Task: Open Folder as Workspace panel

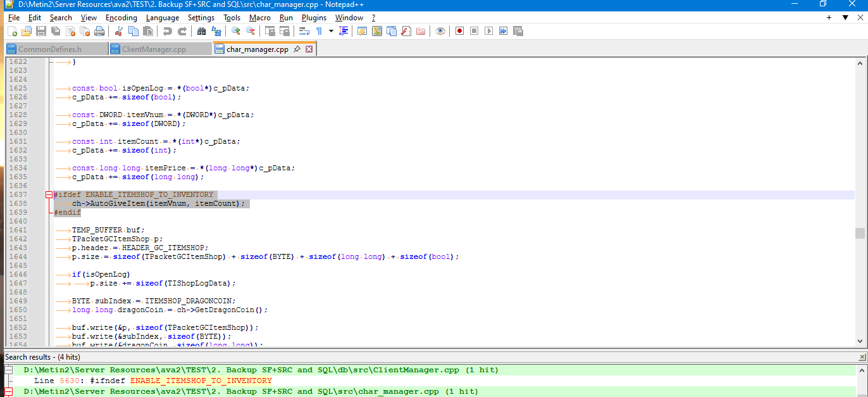Action: point(420,31)
